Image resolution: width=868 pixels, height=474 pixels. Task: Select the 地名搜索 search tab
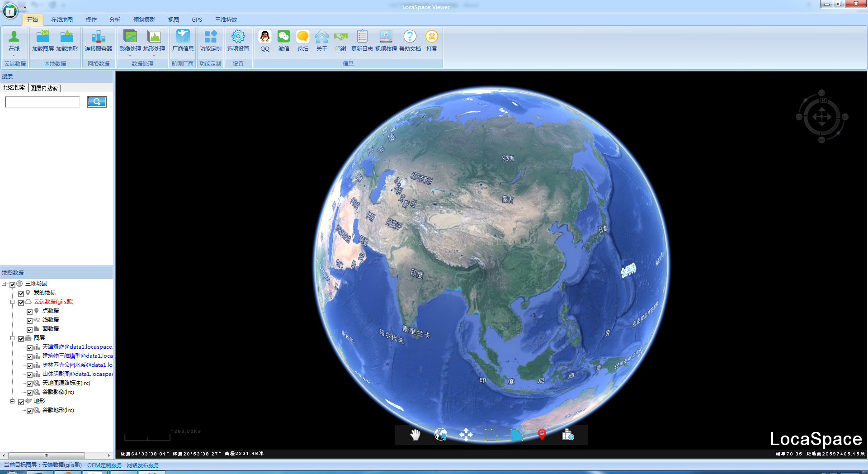pos(14,88)
